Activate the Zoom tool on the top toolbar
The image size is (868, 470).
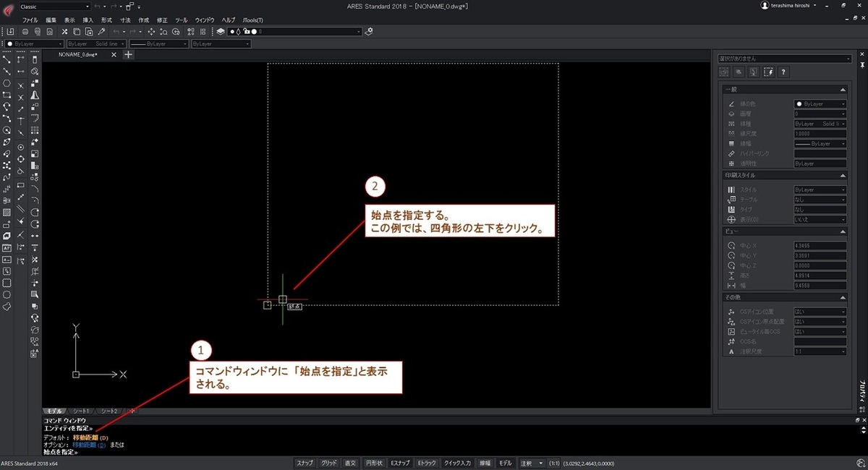163,31
